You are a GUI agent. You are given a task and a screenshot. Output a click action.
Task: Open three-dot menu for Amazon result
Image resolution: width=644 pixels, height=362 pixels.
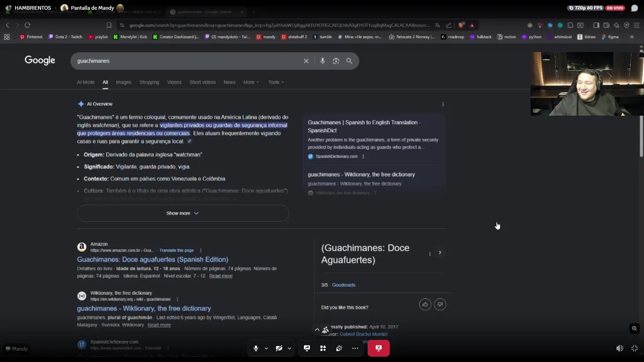pos(200,250)
